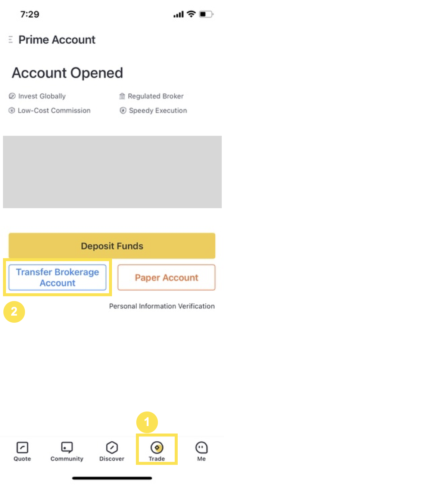Image resolution: width=448 pixels, height=485 pixels.
Task: Tap the Invest Globally text
Action: 42,96
